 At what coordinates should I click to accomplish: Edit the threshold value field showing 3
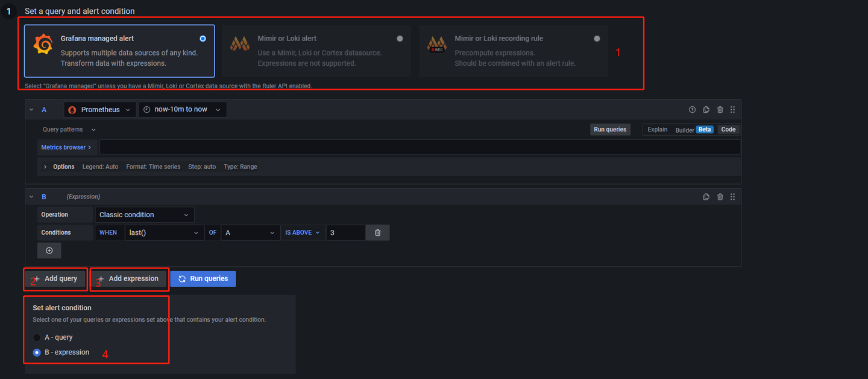point(345,232)
